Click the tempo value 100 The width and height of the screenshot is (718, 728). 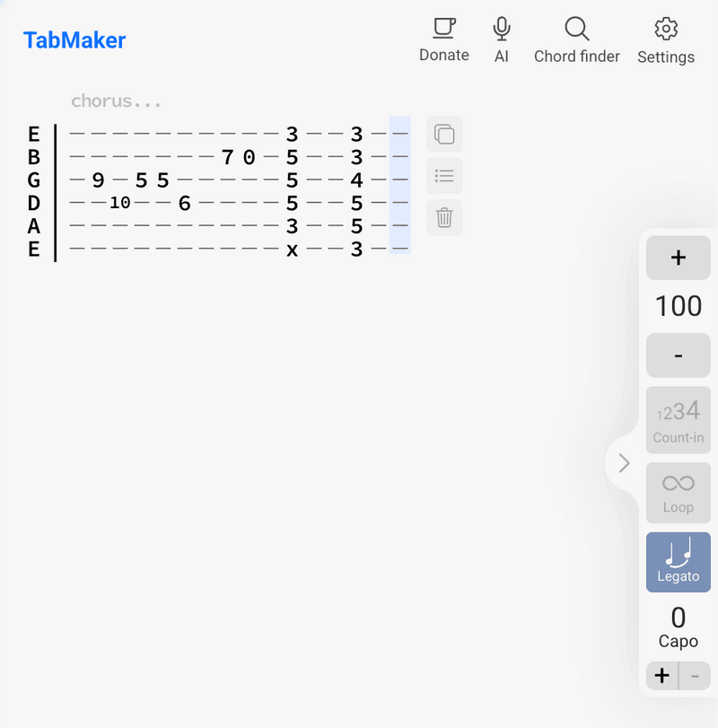[x=679, y=306]
